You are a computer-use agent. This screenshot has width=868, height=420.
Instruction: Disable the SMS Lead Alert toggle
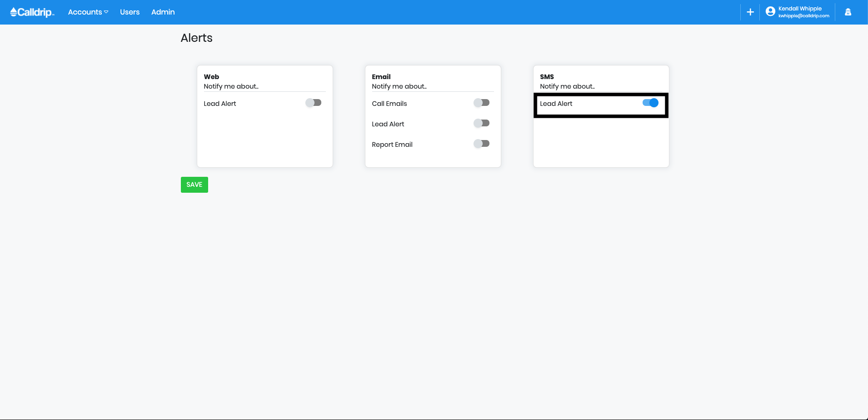point(650,103)
